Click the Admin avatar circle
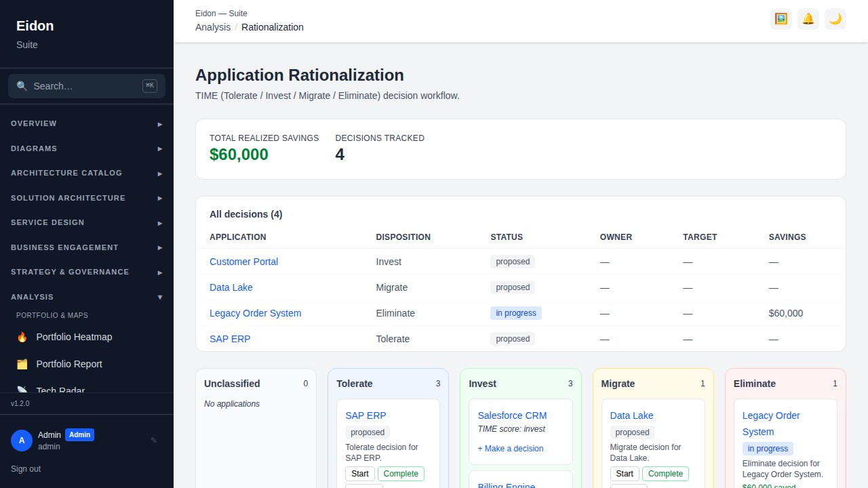868x488 pixels. click(22, 441)
